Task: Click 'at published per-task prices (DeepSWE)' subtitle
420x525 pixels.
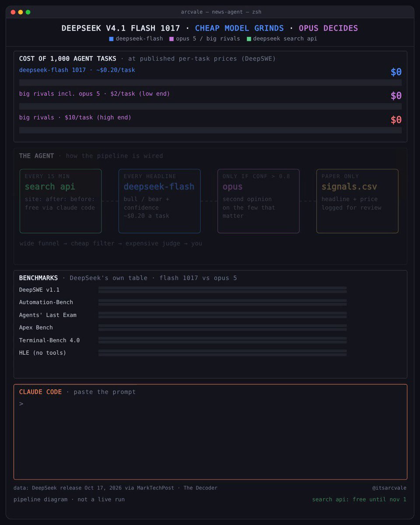Action: click(x=202, y=59)
